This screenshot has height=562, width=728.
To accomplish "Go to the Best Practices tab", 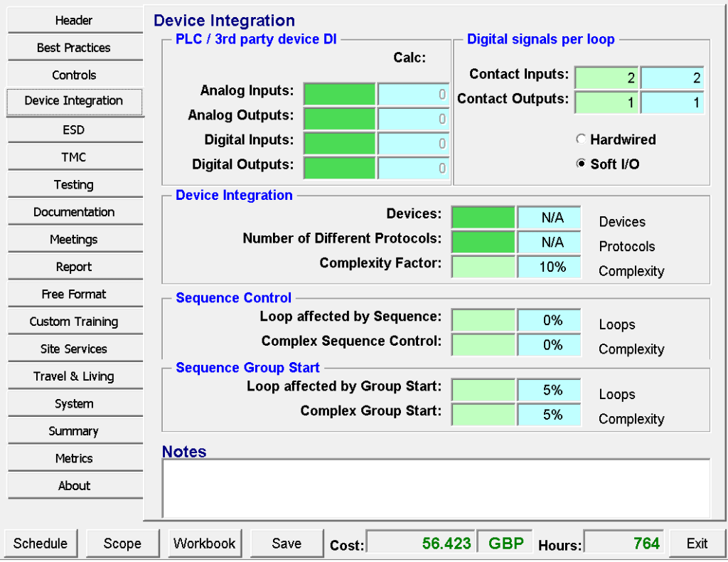I will point(74,48).
